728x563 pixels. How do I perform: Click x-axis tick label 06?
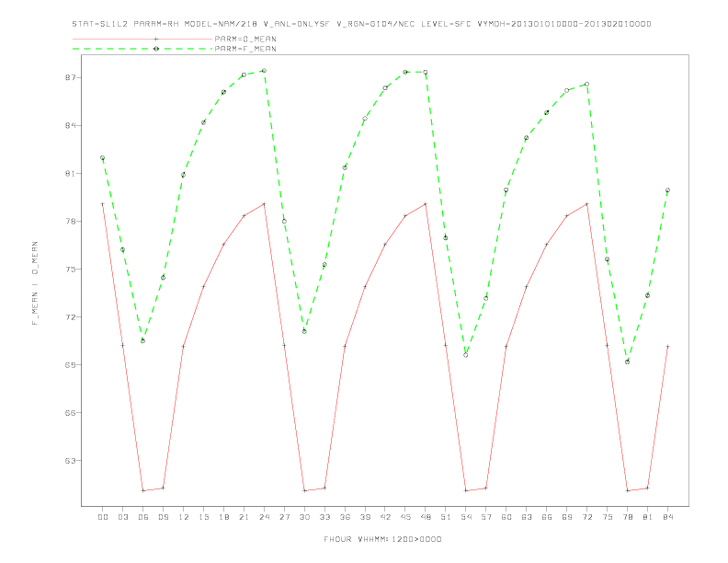click(x=143, y=517)
